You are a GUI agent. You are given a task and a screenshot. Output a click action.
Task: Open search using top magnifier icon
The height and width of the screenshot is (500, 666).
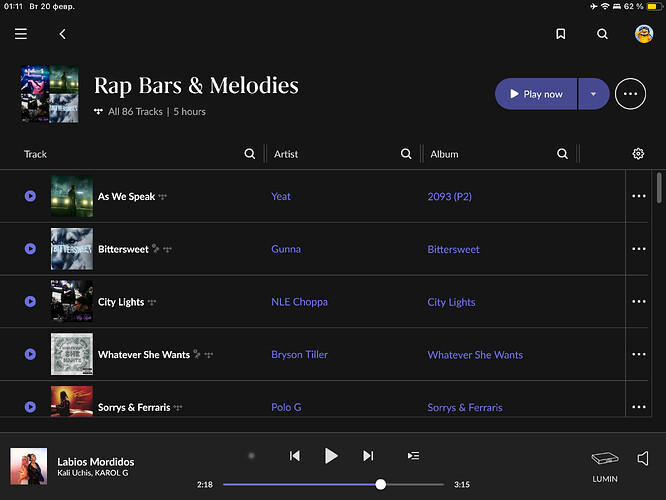click(x=602, y=34)
